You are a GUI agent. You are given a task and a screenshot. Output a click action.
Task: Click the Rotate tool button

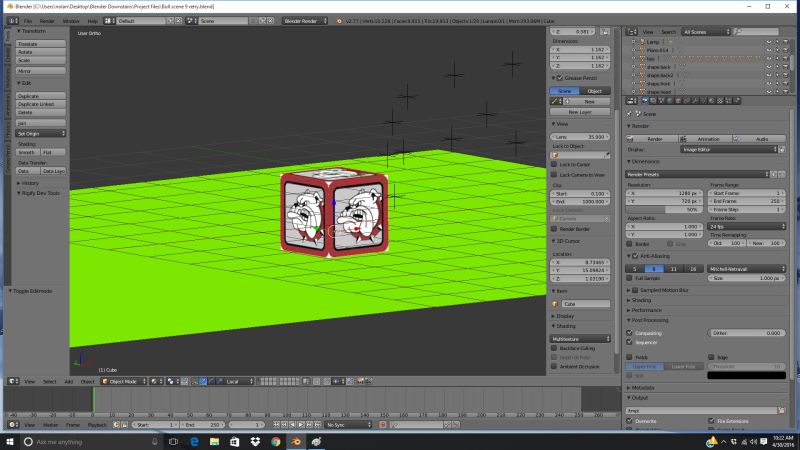click(40, 52)
